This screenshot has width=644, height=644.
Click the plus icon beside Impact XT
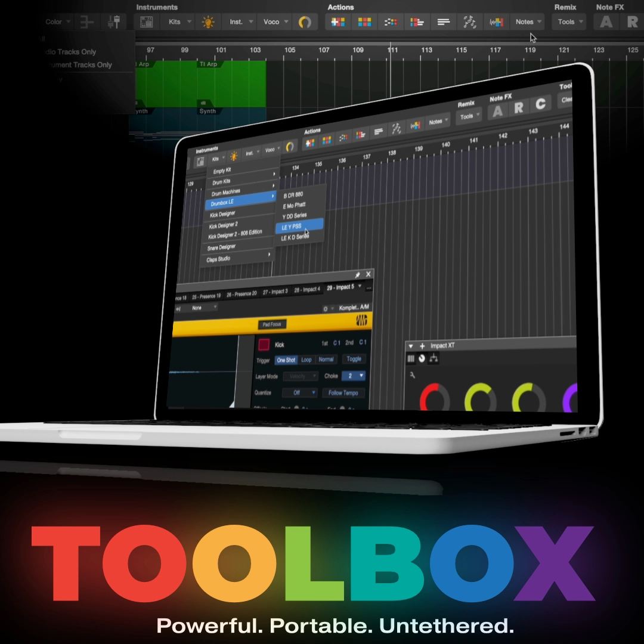(x=422, y=346)
